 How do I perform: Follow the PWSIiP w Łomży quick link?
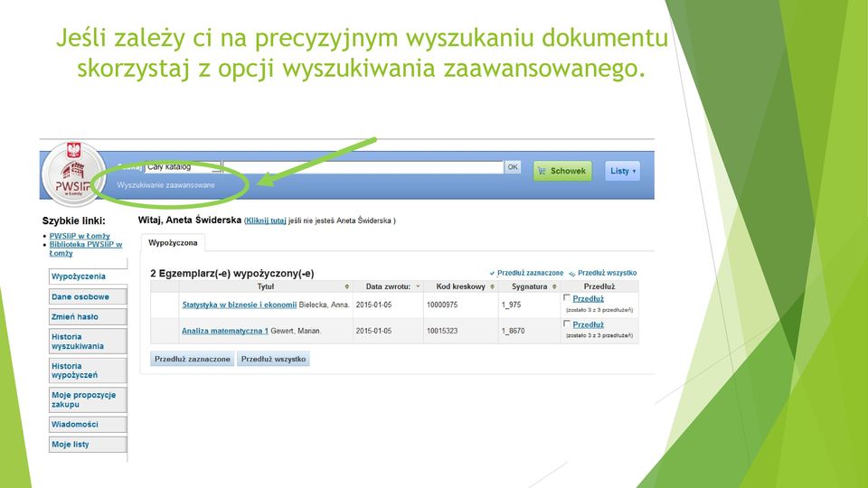click(x=80, y=236)
